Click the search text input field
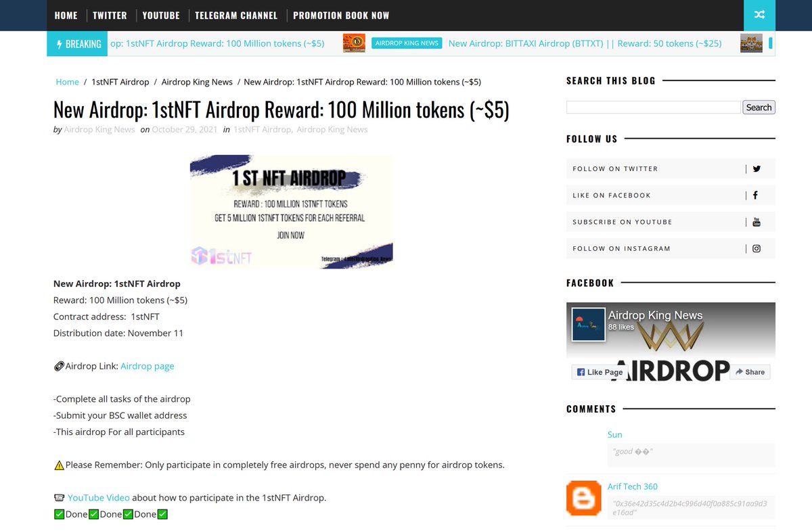Image resolution: width=812 pixels, height=531 pixels. point(653,107)
